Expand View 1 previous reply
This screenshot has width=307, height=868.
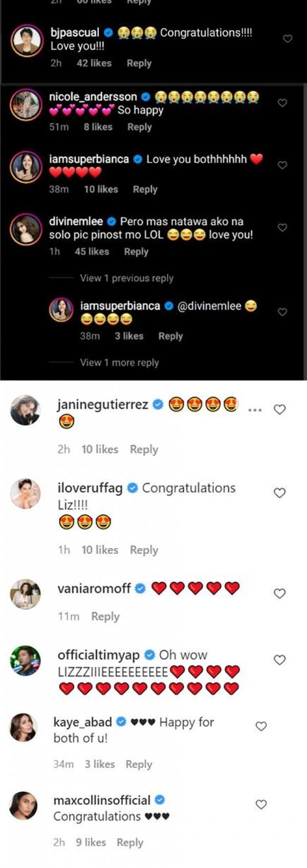[126, 278]
